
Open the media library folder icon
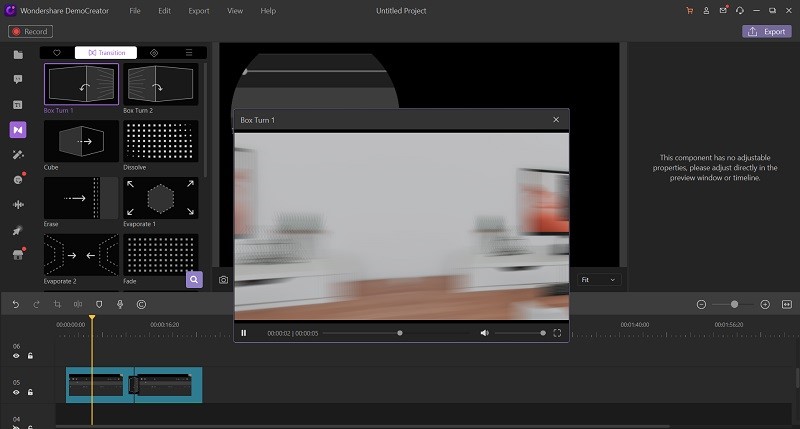click(18, 55)
